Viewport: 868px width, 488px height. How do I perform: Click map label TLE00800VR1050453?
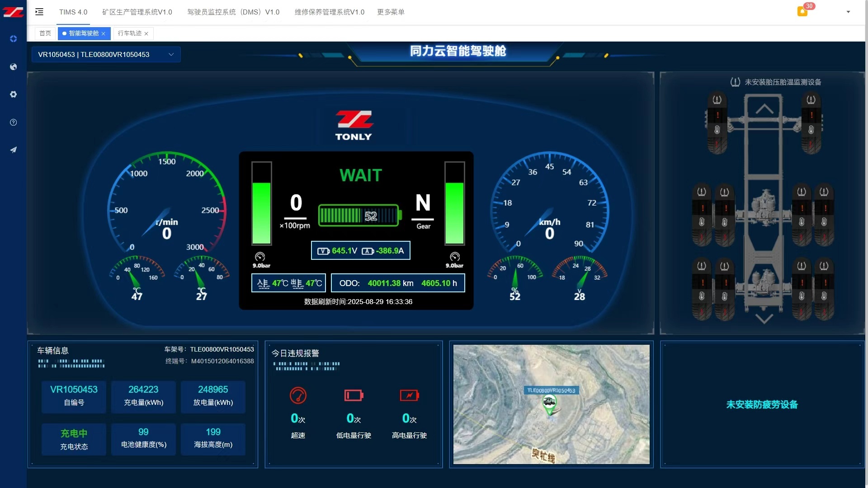point(551,390)
